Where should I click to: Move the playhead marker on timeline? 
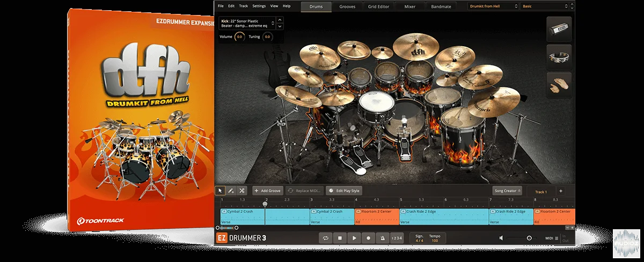265,204
